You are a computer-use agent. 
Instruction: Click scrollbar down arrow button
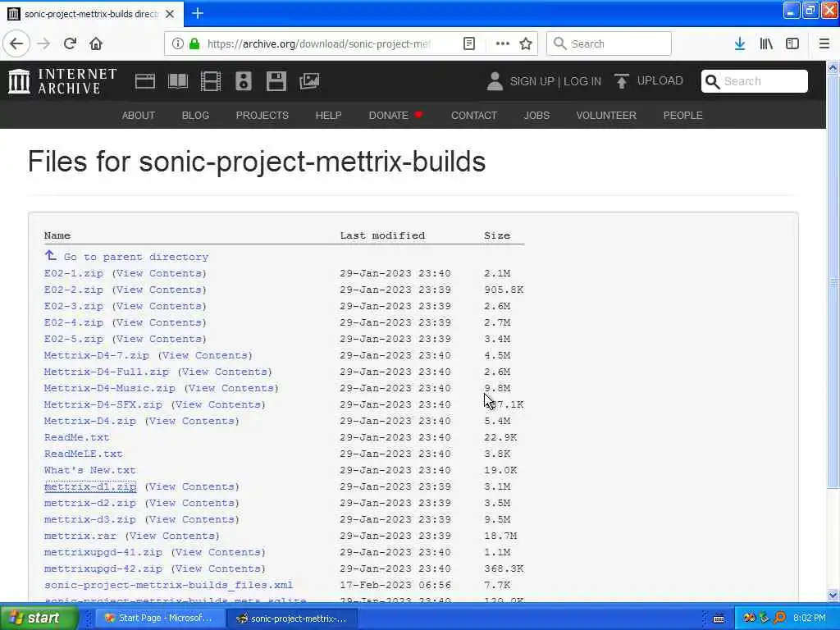833,595
